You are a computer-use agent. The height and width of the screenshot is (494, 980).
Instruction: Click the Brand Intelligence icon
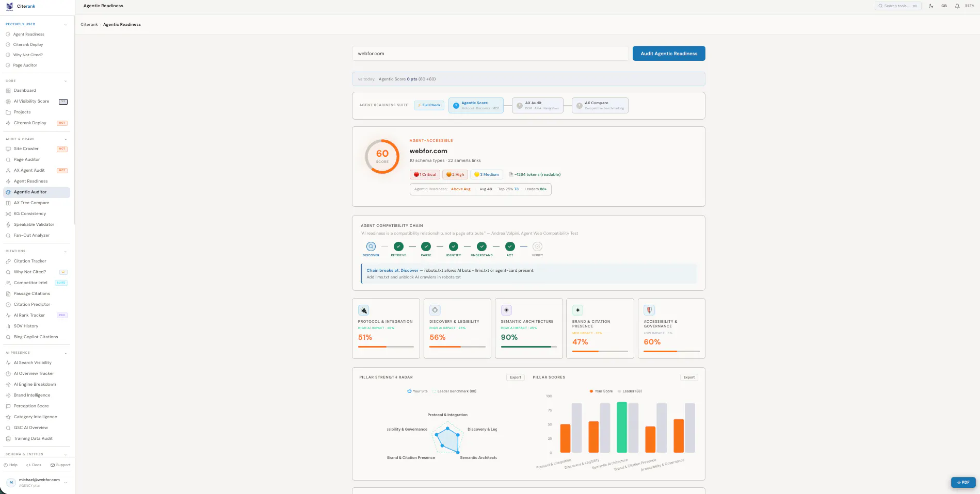click(8, 396)
